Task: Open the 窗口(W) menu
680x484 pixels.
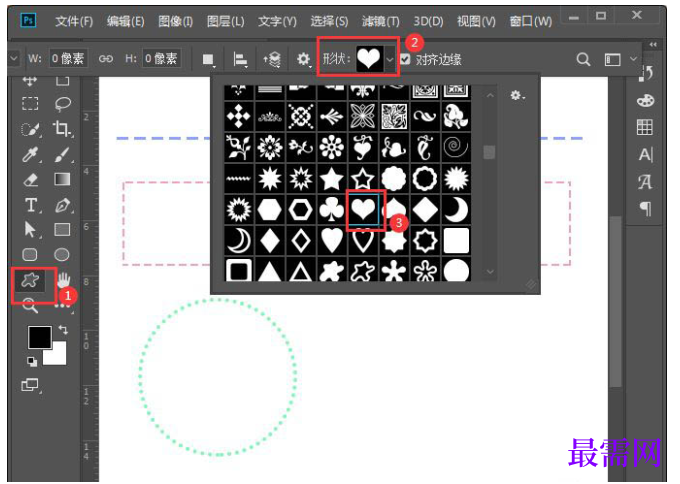Action: [531, 21]
